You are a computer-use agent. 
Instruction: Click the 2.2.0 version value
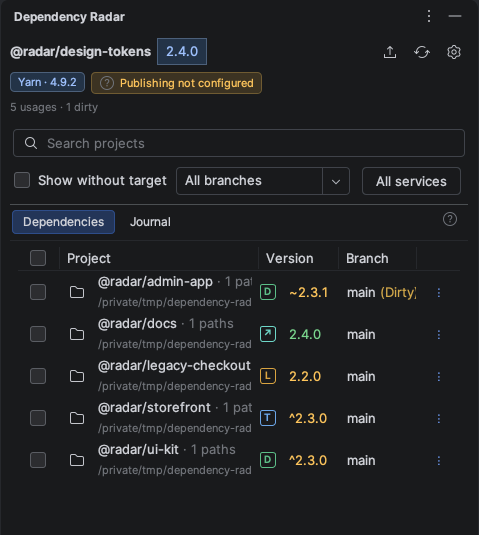click(305, 376)
